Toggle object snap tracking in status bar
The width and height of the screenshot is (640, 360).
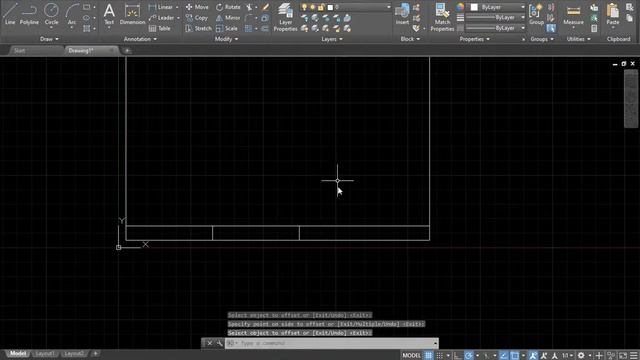point(504,356)
